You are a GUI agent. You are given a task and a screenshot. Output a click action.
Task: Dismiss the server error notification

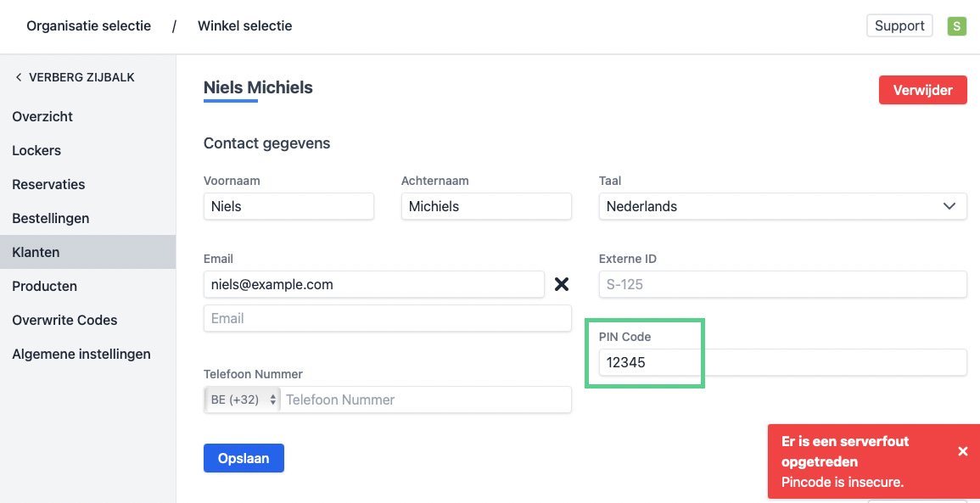tap(962, 451)
